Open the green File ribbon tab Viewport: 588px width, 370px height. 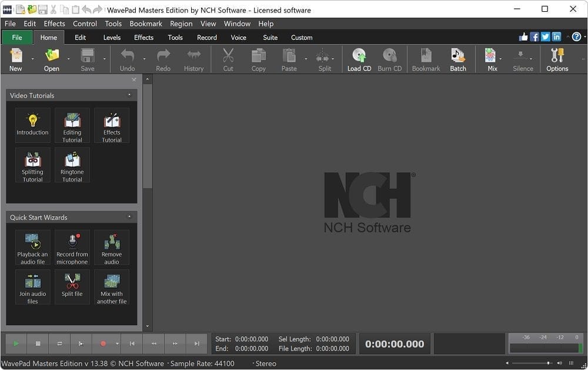pyautogui.click(x=17, y=38)
